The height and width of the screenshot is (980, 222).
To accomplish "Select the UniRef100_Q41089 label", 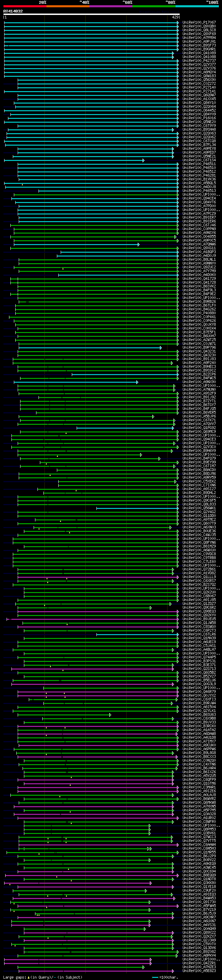I will pos(199,53).
